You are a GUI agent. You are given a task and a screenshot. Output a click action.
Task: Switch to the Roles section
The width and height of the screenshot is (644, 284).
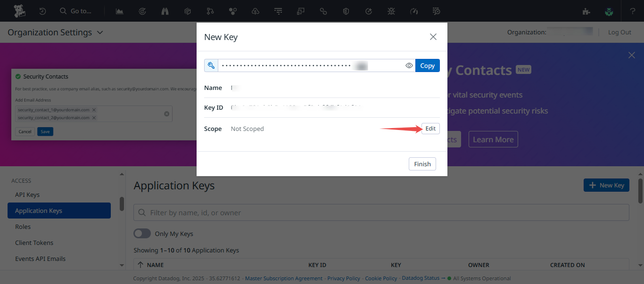[x=23, y=227]
